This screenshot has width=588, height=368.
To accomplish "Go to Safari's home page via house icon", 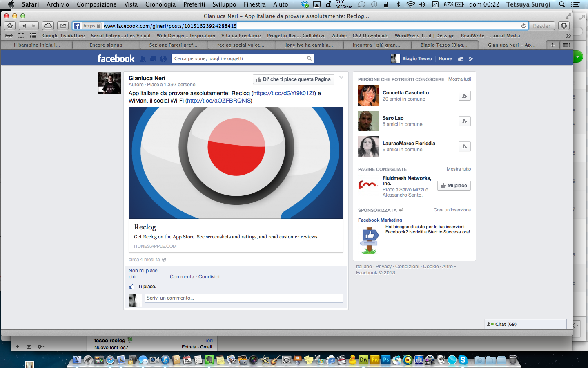I will click(10, 26).
